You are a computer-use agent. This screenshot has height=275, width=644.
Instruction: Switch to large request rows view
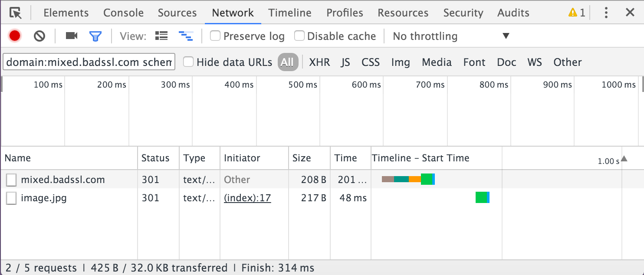[161, 36]
